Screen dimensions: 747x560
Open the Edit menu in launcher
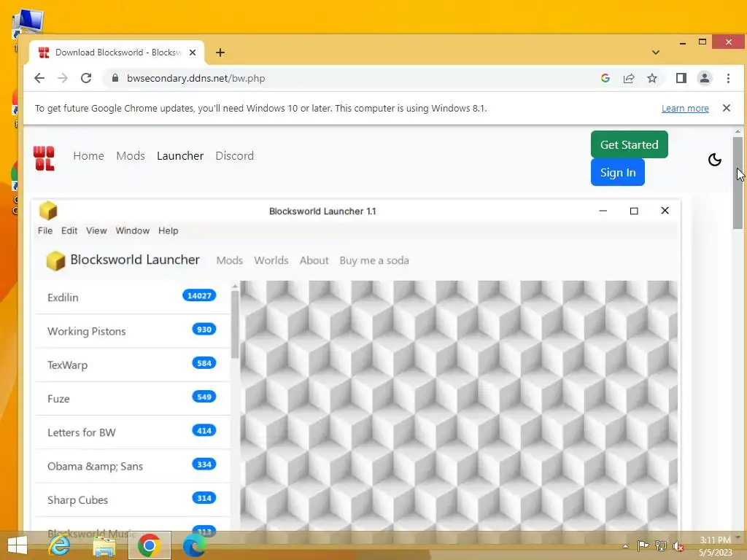point(69,230)
